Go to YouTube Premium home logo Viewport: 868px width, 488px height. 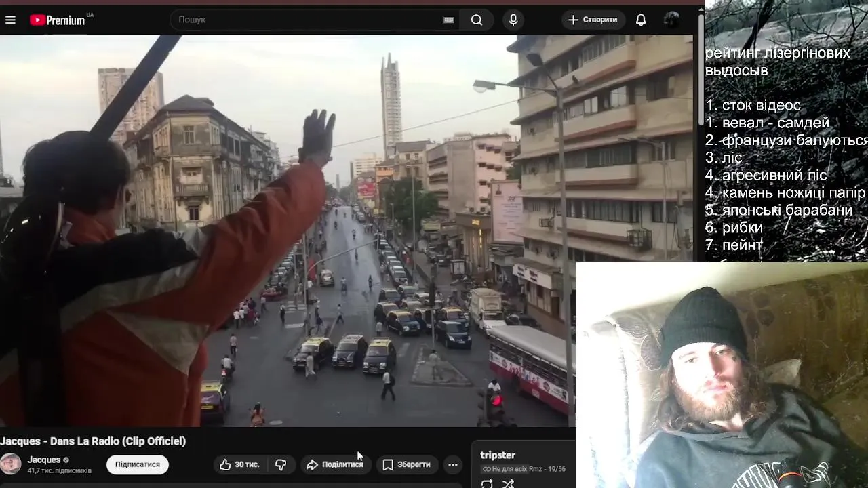tap(58, 20)
